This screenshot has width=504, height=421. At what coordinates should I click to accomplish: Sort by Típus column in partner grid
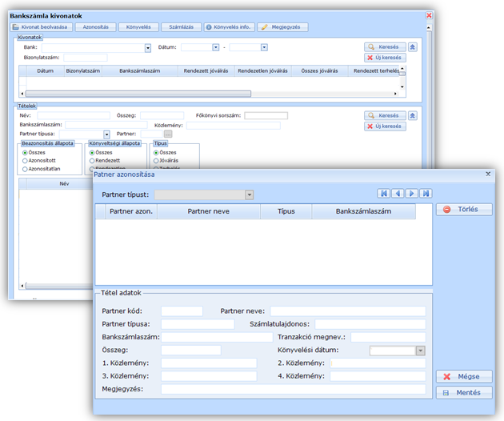pyautogui.click(x=286, y=211)
